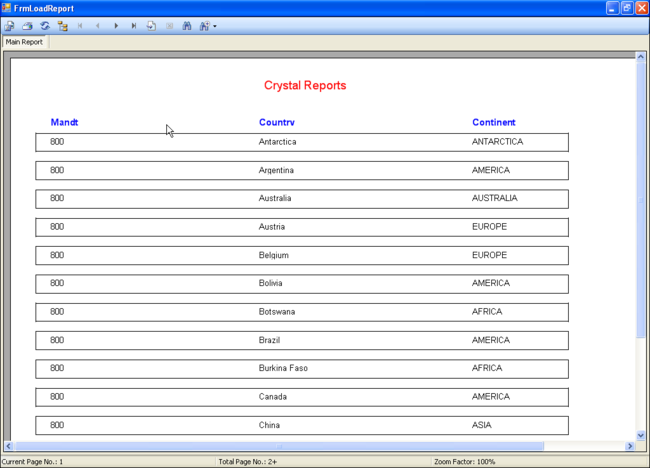The image size is (650, 468).
Task: Click AMERICA in the Canada row
Action: (491, 397)
